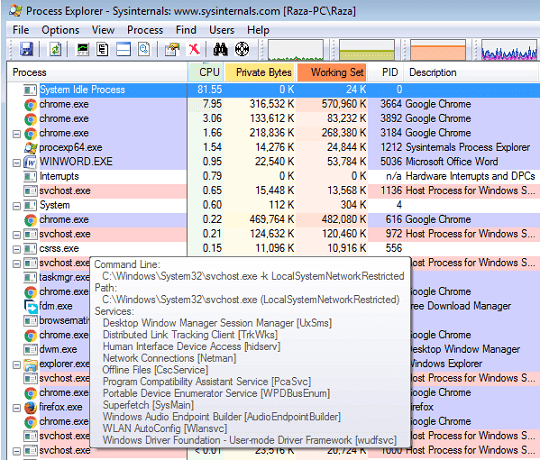Click the Interrupts process icon
Viewport: 540px width, 460px height.
pos(30,177)
